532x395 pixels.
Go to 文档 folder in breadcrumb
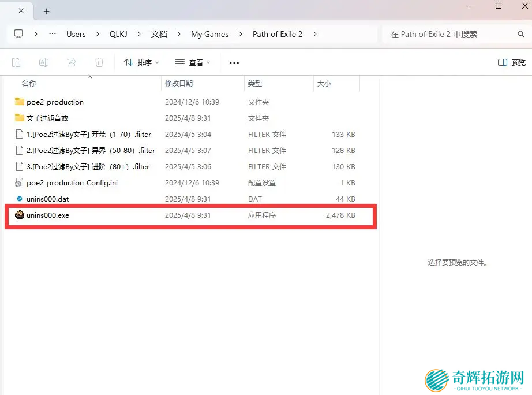pos(159,34)
